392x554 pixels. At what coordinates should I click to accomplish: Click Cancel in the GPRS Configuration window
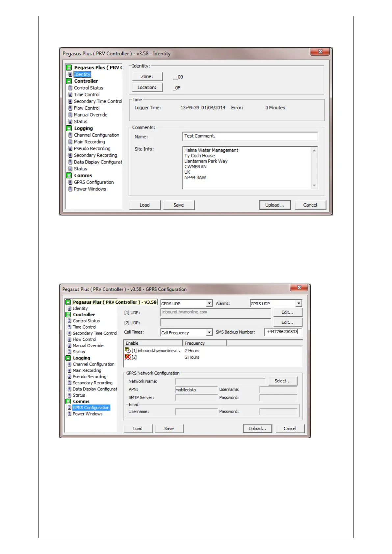click(x=290, y=428)
